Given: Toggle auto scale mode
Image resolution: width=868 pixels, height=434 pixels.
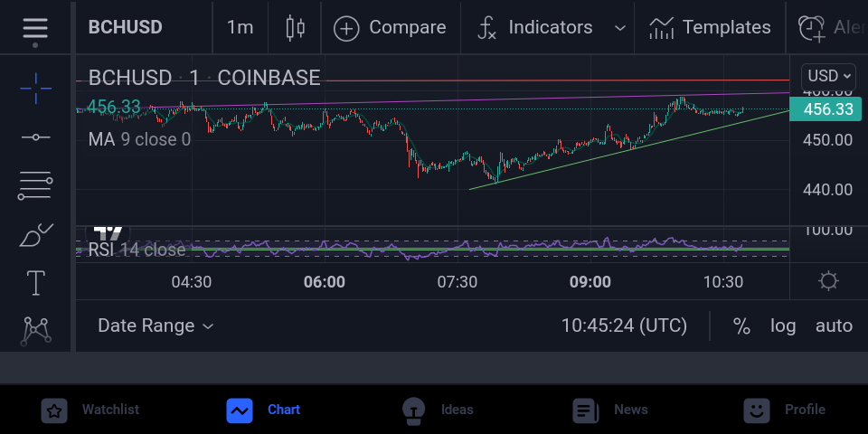Looking at the screenshot, I should [834, 326].
